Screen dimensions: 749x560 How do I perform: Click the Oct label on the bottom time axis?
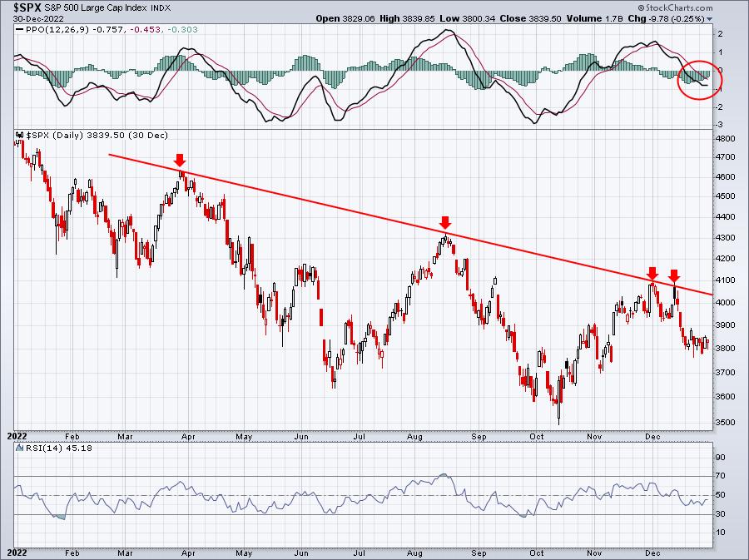[x=536, y=553]
